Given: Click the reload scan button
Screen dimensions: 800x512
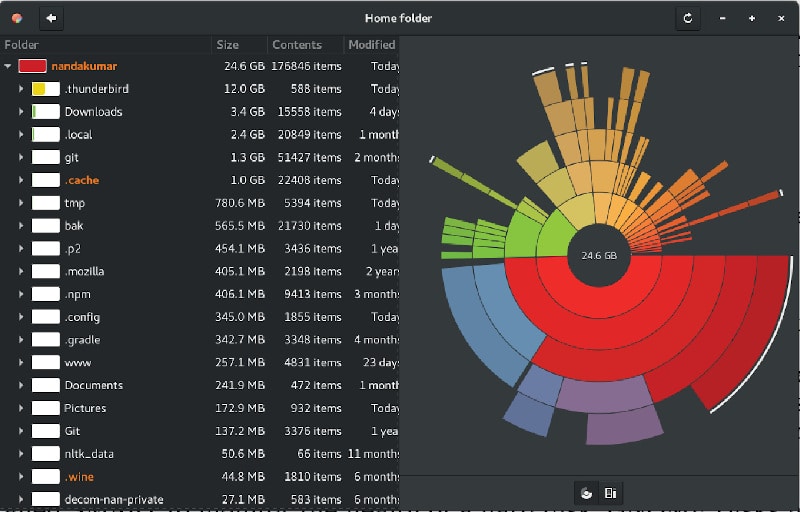Looking at the screenshot, I should coord(687,18).
